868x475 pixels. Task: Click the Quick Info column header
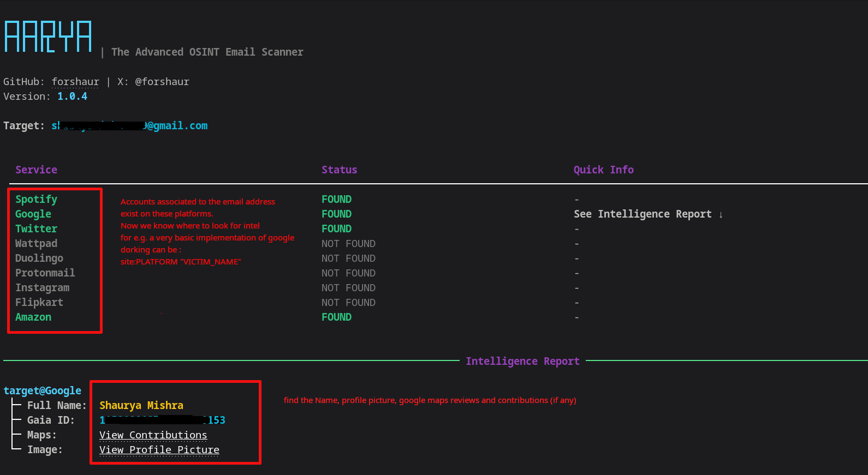click(603, 170)
